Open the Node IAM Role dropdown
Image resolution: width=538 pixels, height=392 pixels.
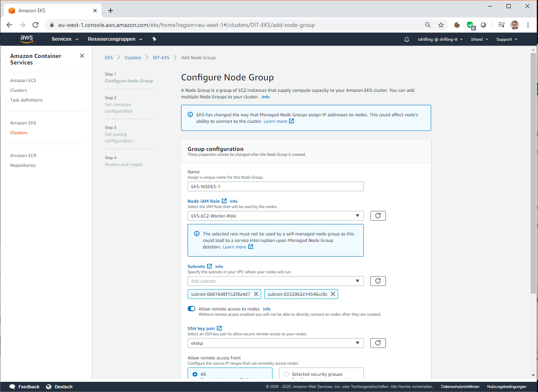pos(276,216)
